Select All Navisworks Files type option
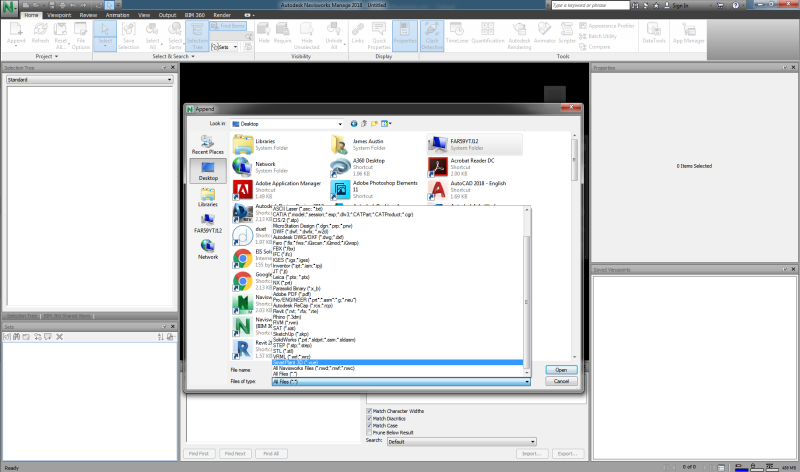 [397, 368]
